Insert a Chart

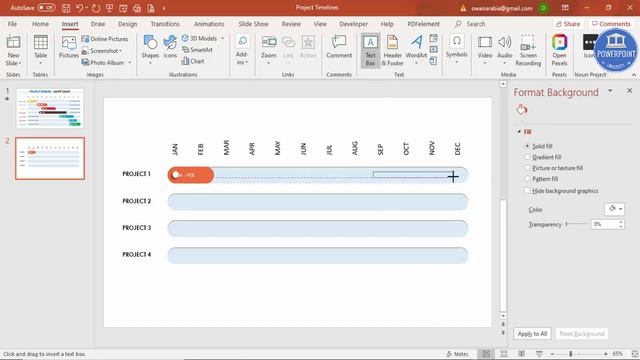click(x=193, y=61)
